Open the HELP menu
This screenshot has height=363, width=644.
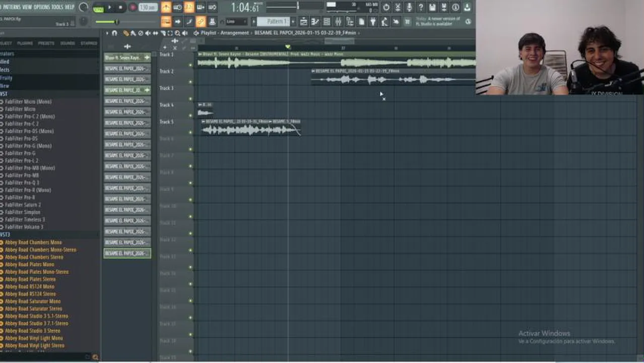(x=70, y=7)
